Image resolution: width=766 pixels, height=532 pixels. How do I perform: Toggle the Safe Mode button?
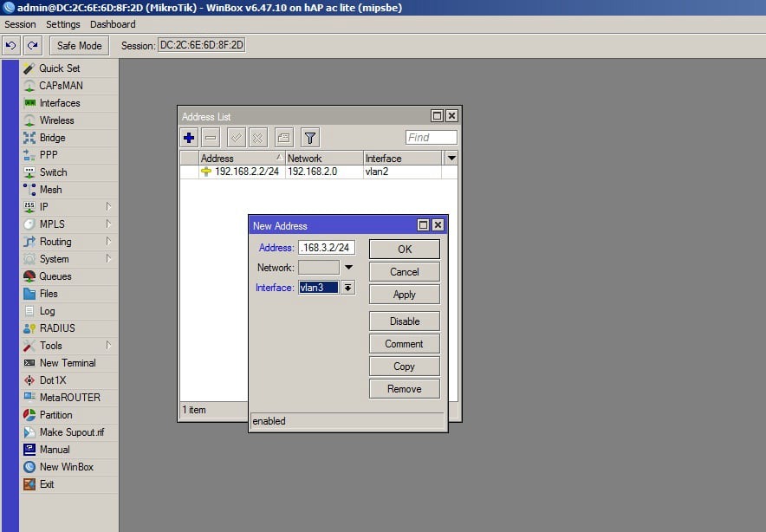(79, 45)
